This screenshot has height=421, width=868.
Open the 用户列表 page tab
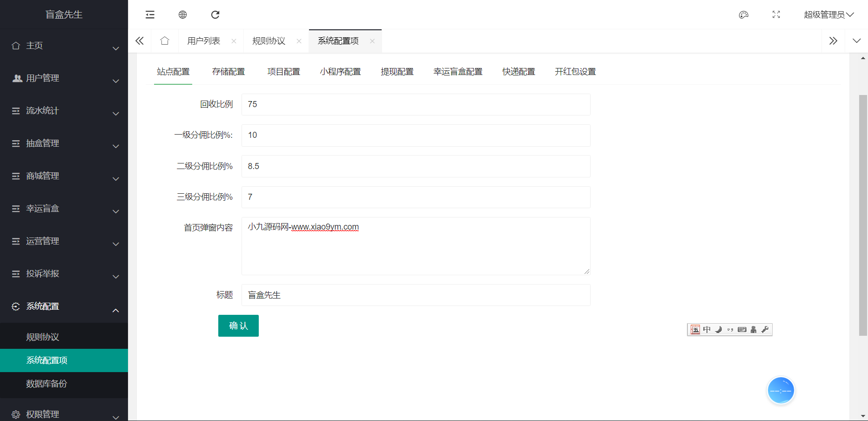pyautogui.click(x=204, y=41)
